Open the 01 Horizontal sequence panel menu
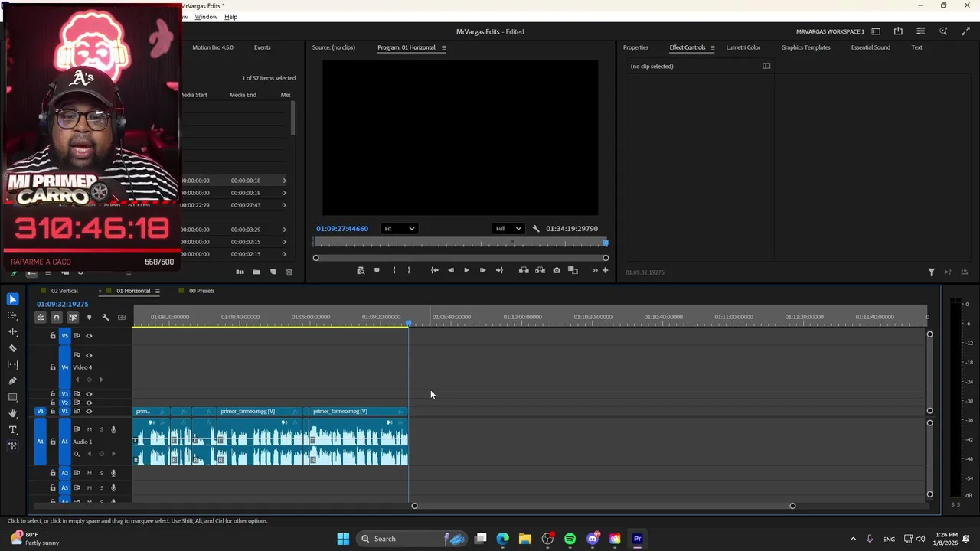The height and width of the screenshot is (551, 980). coord(157,291)
